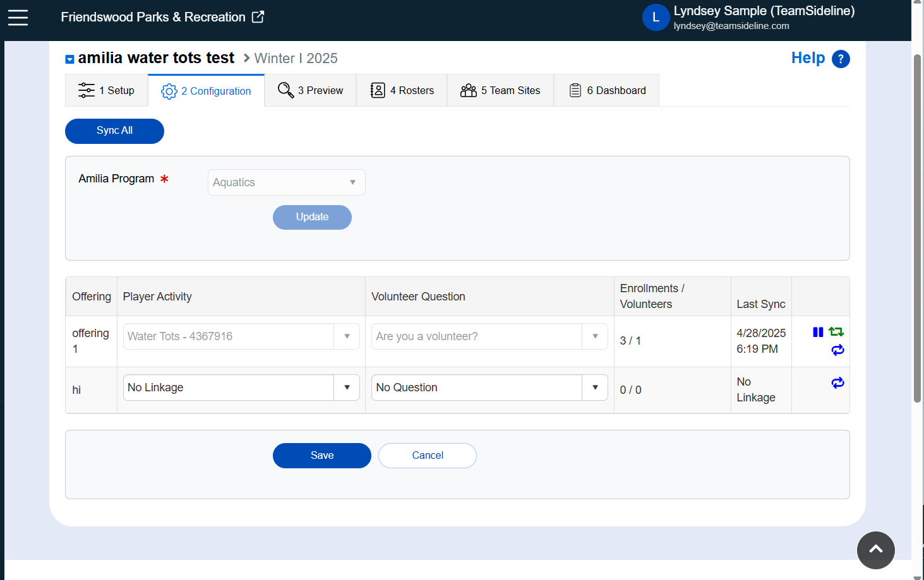The width and height of the screenshot is (924, 580).
Task: Click blue sync icon in offering 1 row
Action: [x=838, y=350]
